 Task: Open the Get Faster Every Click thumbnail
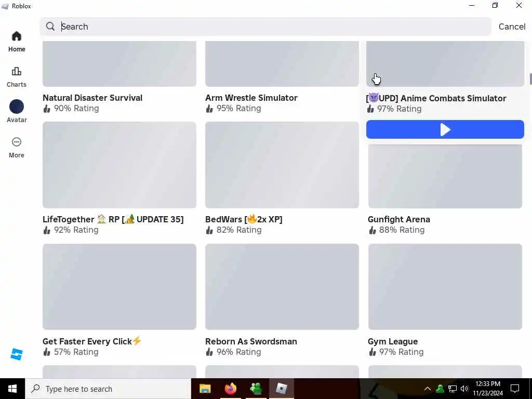click(x=119, y=287)
